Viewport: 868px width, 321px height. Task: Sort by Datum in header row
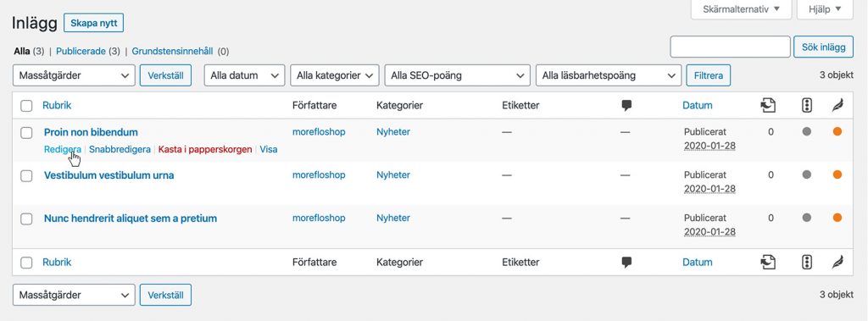tap(698, 105)
